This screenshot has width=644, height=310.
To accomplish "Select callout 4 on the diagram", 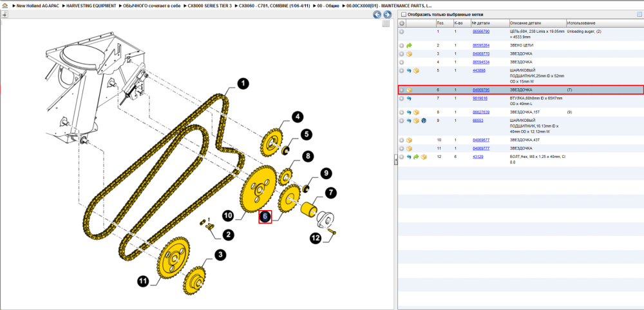I will tap(298, 117).
